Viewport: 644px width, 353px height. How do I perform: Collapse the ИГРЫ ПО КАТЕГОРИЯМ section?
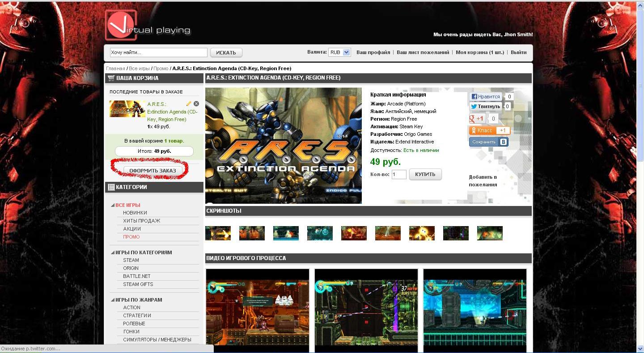(113, 253)
